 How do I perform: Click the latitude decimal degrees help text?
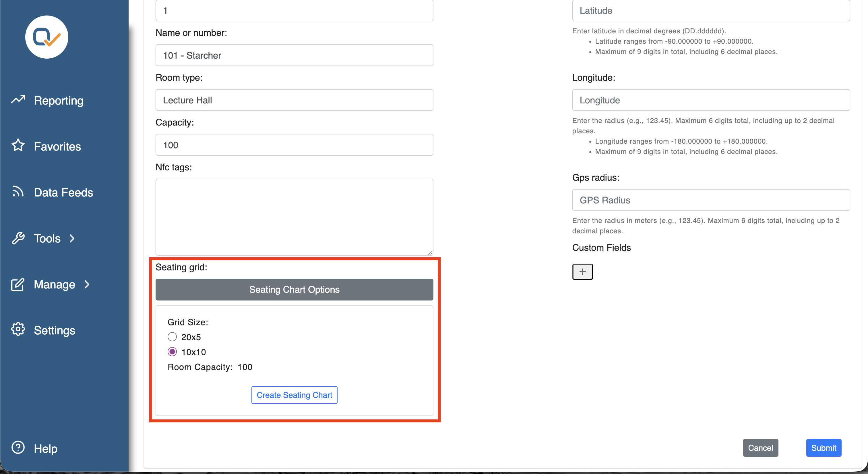click(x=649, y=31)
